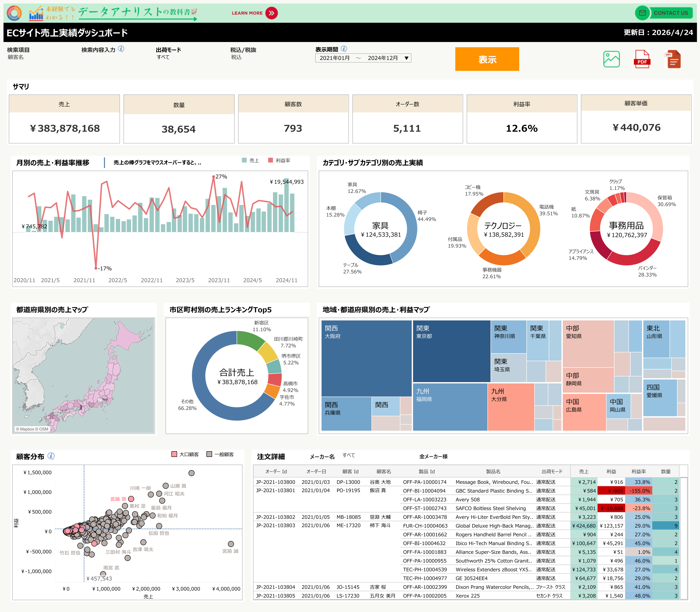Export the dashboard as PDF
This screenshot has height=612, width=700.
click(x=642, y=59)
